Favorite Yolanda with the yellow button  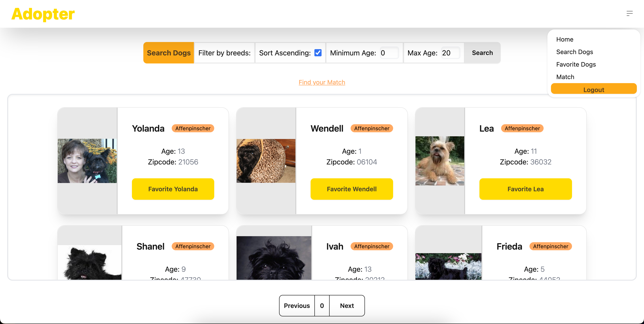173,189
